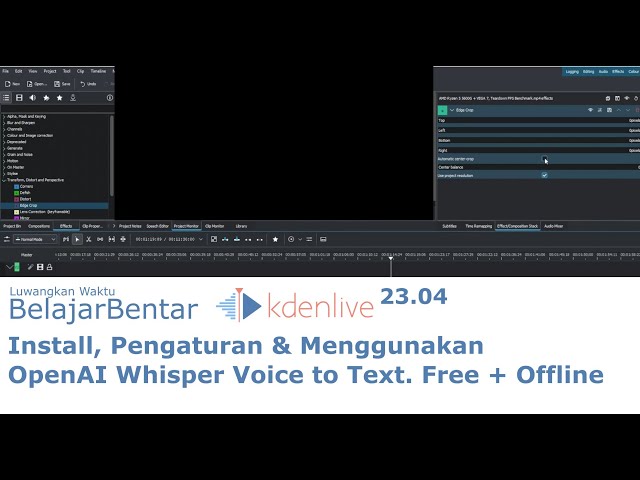Open Timeline menu
Image resolution: width=640 pixels, height=480 pixels.
(98, 71)
